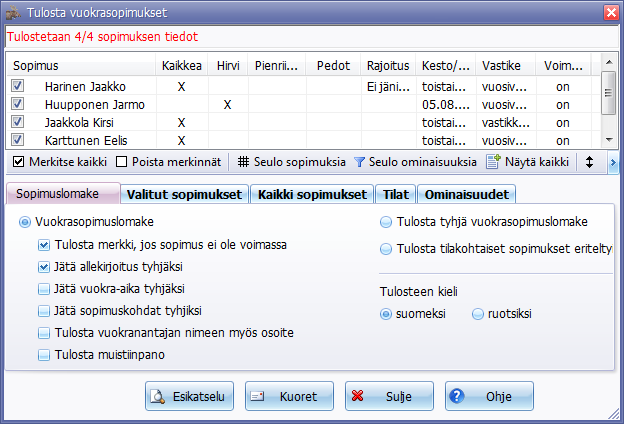Click the contract list scrollbar thumb
This screenshot has height=424, width=624.
608,93
